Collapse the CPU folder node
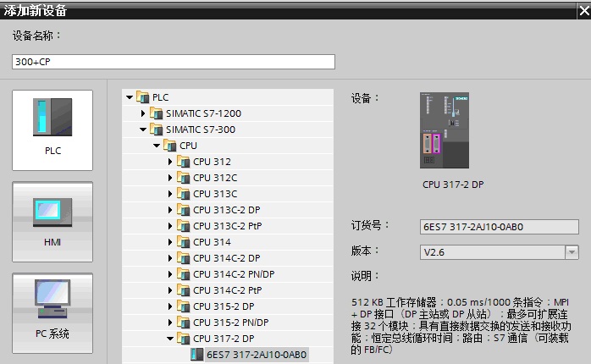The width and height of the screenshot is (591, 364). [157, 146]
